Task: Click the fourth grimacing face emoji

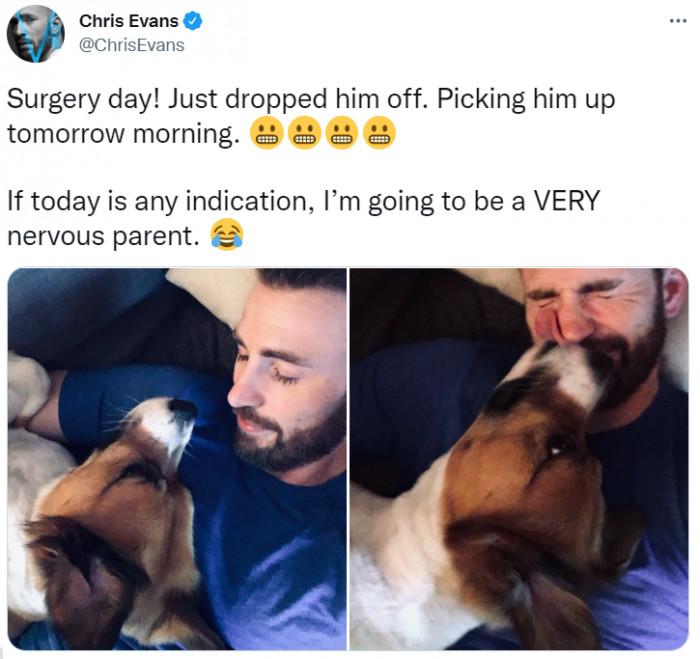Action: click(x=379, y=133)
